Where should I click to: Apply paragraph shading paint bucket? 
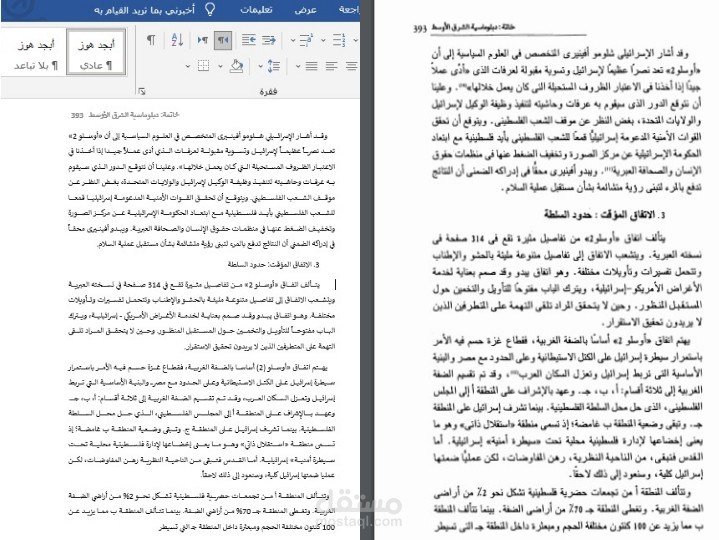236,66
